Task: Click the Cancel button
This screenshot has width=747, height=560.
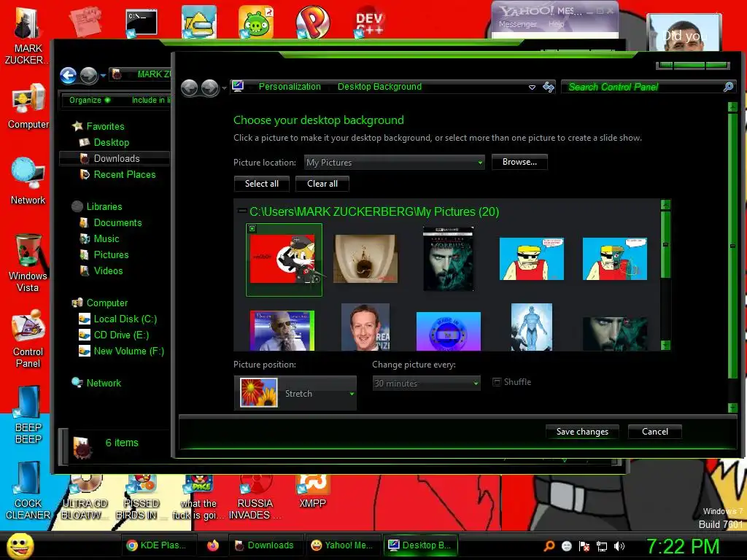Action: (x=654, y=432)
